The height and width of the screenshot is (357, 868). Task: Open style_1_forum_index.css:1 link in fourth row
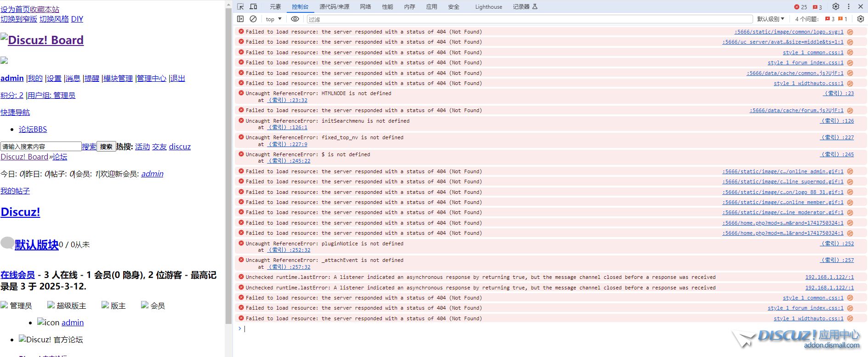point(806,62)
